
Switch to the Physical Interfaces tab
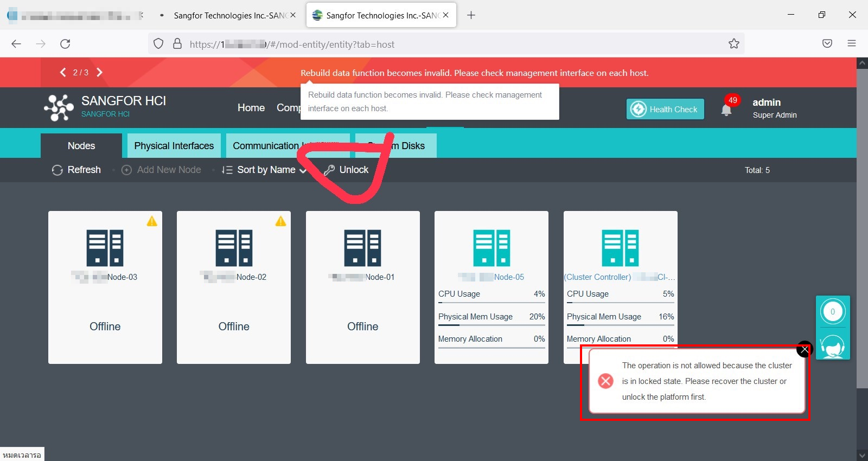(x=174, y=146)
